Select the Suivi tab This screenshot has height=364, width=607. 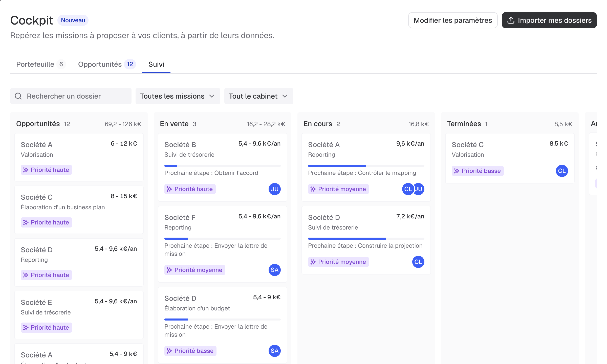(156, 64)
